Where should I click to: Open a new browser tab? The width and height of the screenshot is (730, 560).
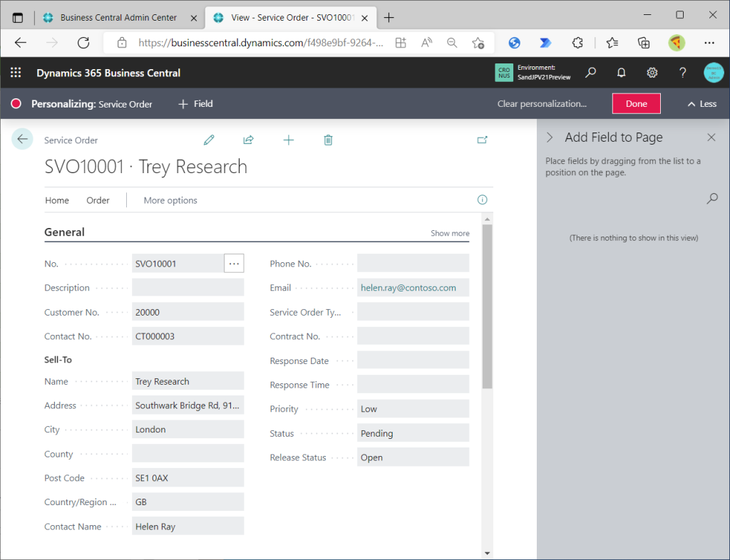click(x=389, y=18)
